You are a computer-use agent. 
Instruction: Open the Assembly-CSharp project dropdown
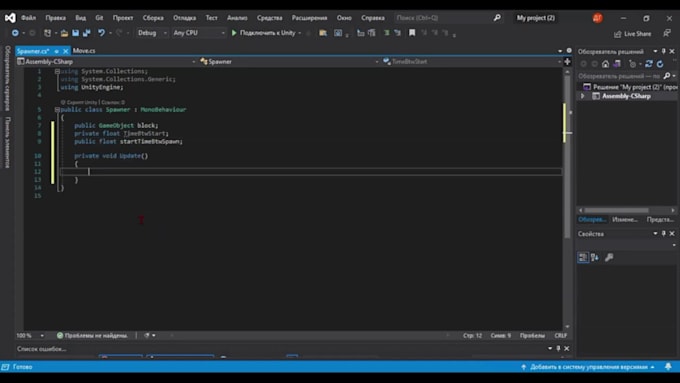(x=107, y=62)
